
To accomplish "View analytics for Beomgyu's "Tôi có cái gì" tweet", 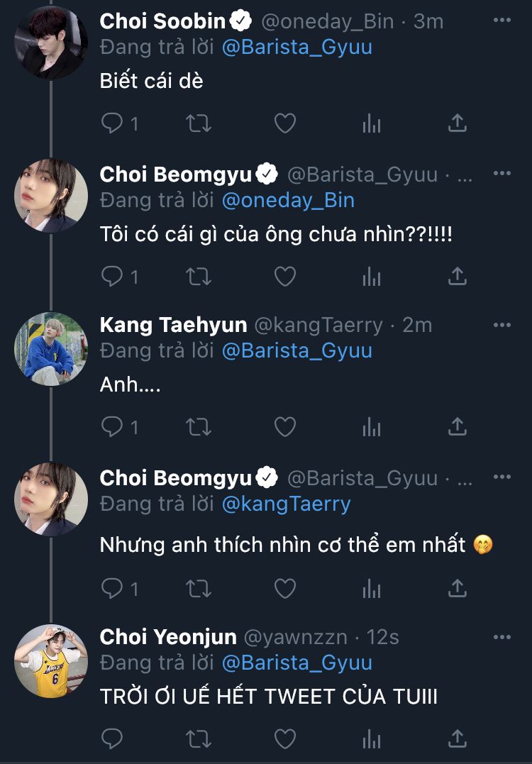I will tap(371, 277).
